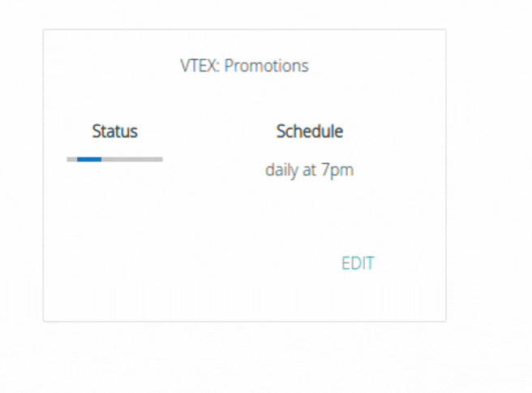Viewport: 532px width, 393px height.
Task: Select the Status label above the progress bar
Action: pos(114,131)
